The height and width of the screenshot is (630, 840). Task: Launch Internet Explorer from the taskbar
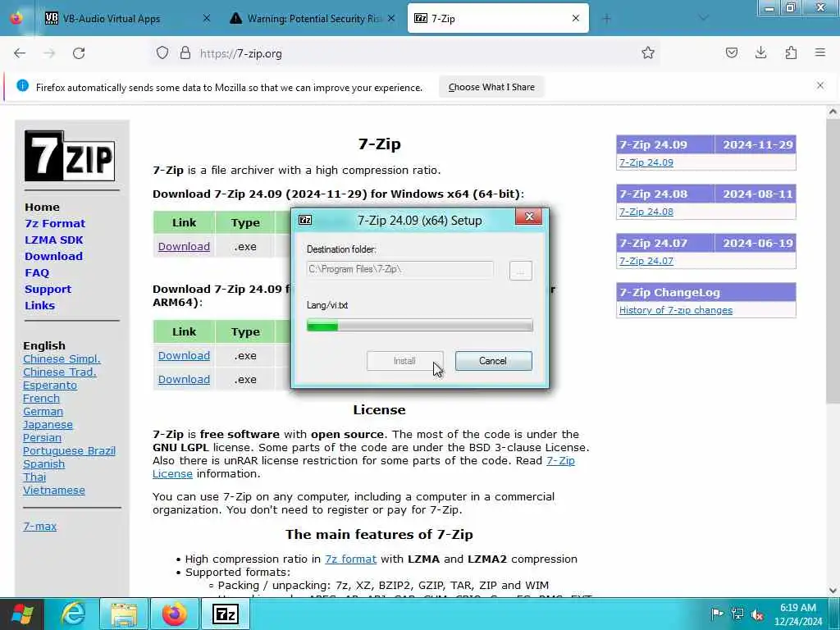click(73, 614)
